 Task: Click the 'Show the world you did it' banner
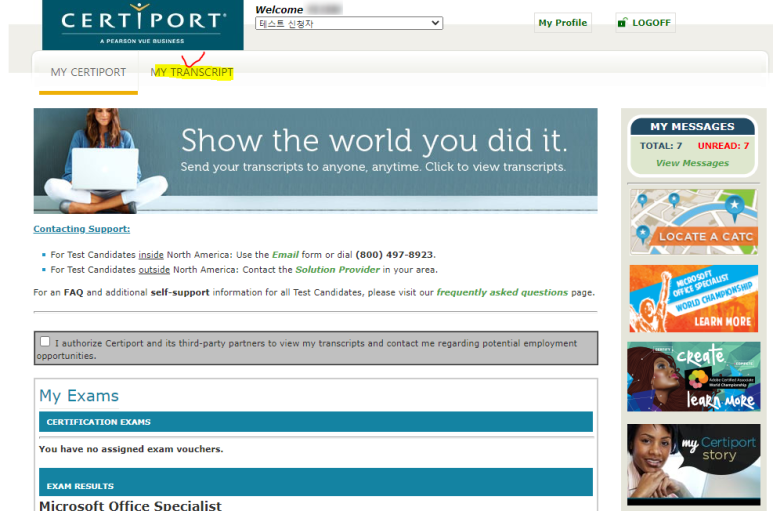[316, 161]
